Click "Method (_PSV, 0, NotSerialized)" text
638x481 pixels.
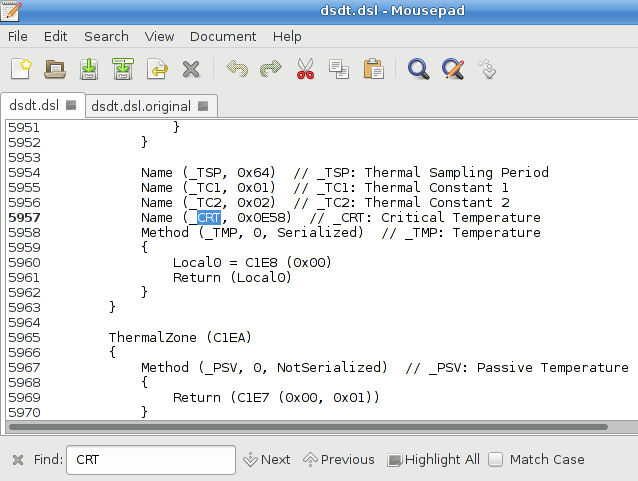click(264, 367)
